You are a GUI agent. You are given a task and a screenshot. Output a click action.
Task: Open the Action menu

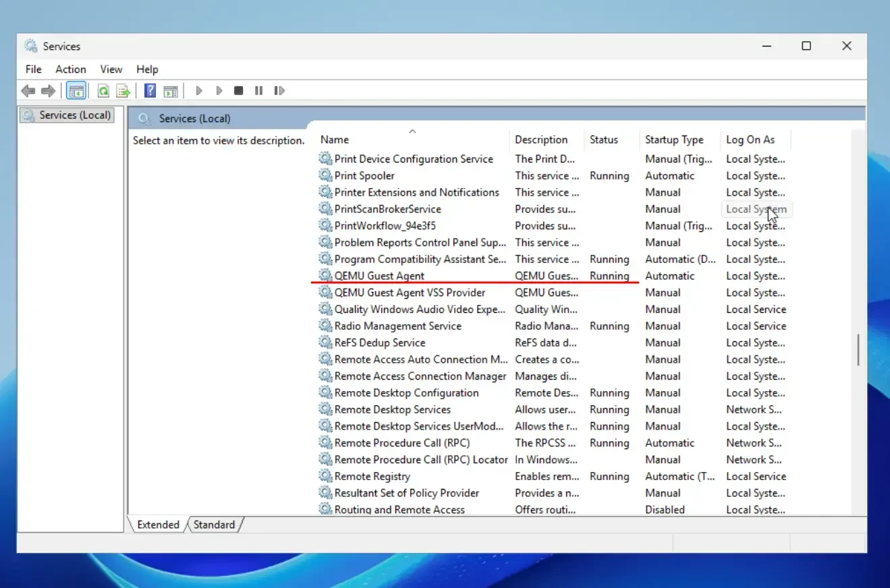coord(70,69)
